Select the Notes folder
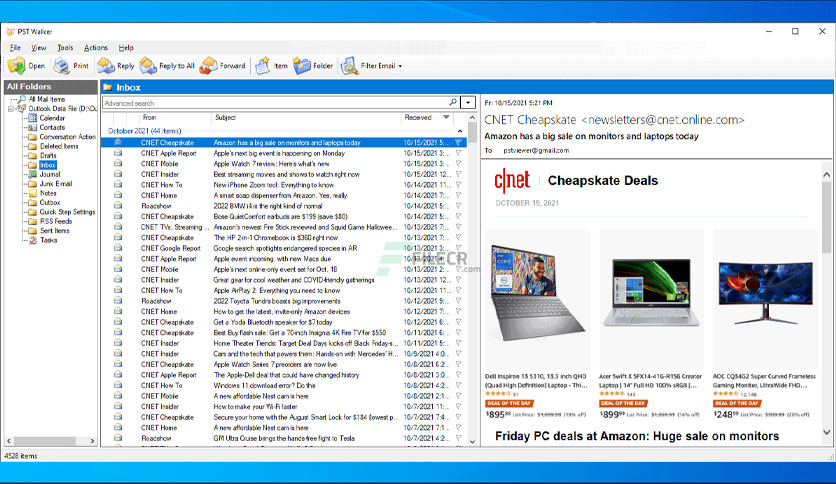 pos(48,193)
